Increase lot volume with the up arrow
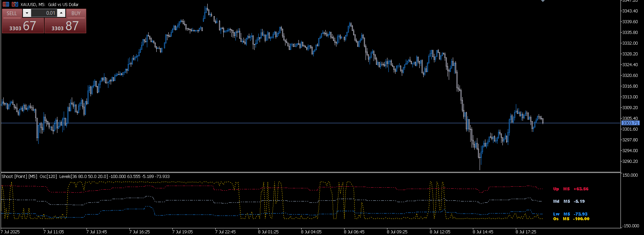 [61, 13]
